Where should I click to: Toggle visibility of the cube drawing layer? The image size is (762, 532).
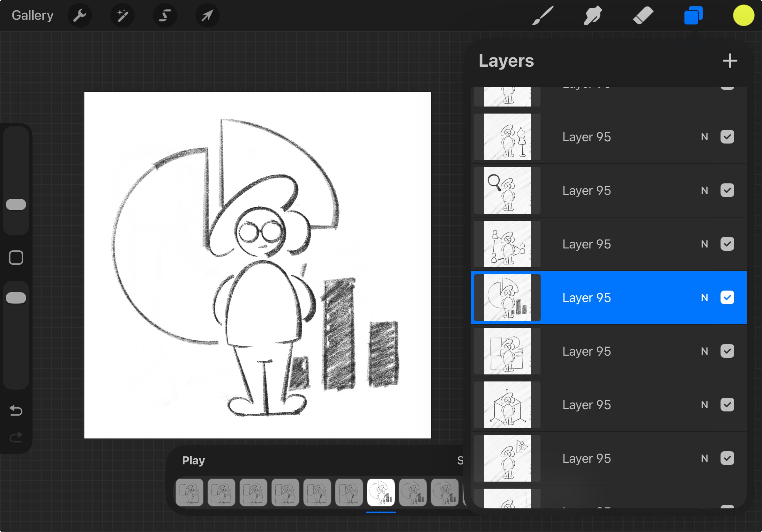(x=727, y=405)
